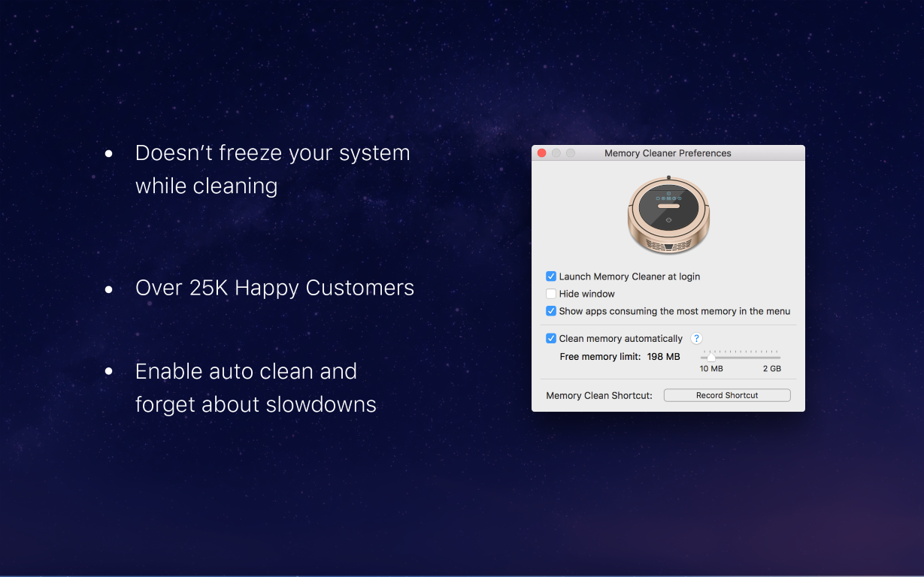Click the Memory Cleaner Preferences title bar
Image resolution: width=924 pixels, height=577 pixels.
pyautogui.click(x=668, y=153)
